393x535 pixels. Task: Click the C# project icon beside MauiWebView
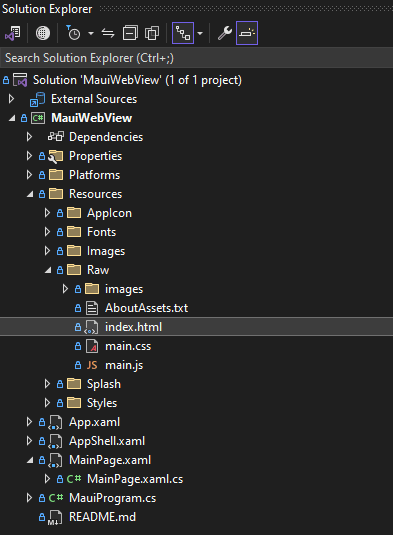point(38,118)
